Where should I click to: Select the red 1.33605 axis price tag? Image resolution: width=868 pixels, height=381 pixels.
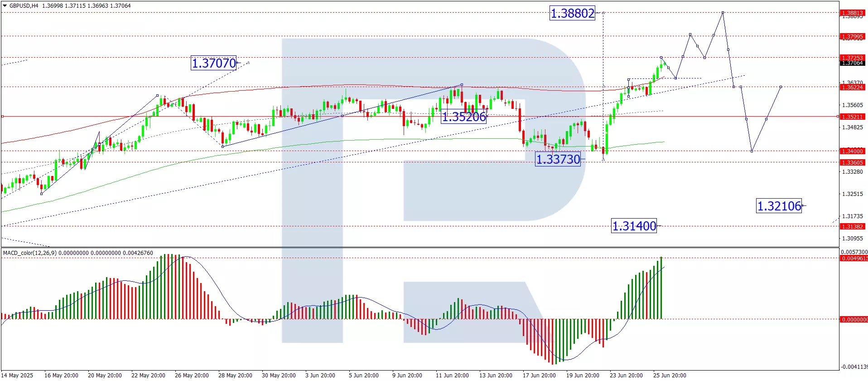[852, 162]
